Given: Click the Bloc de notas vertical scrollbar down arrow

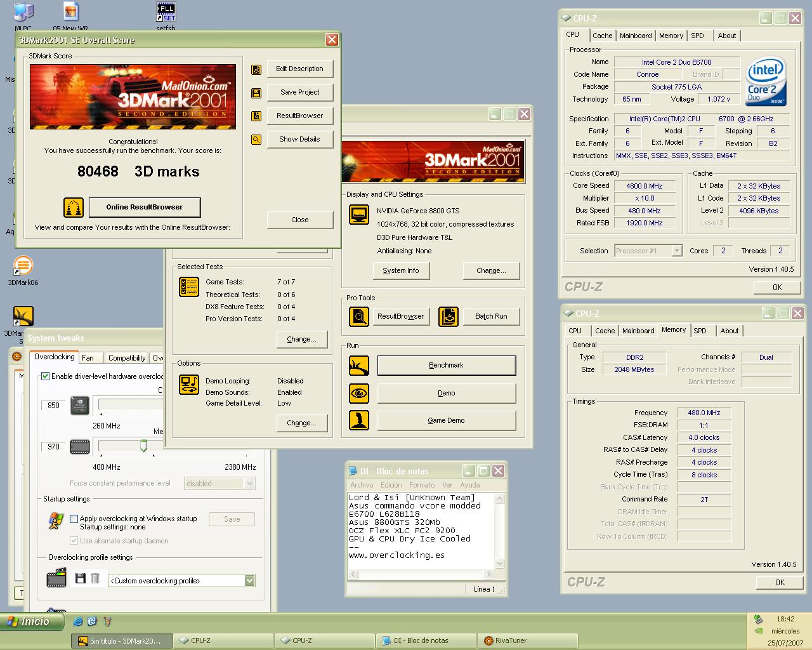Looking at the screenshot, I should click(499, 564).
